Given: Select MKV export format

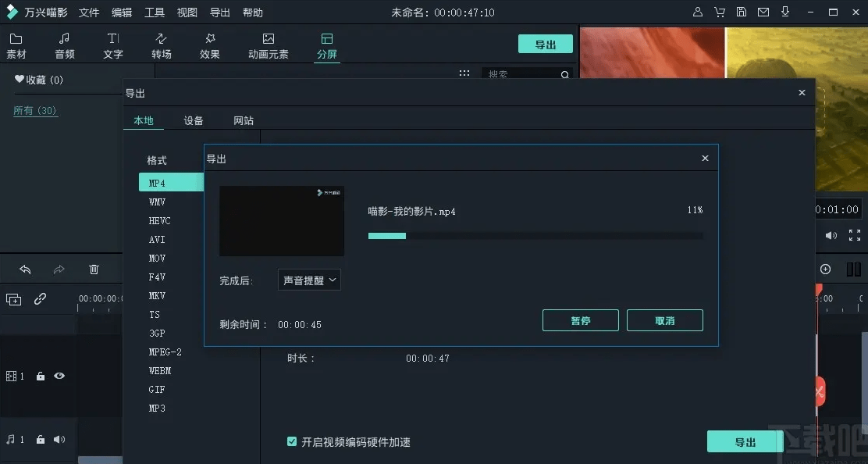Looking at the screenshot, I should pyautogui.click(x=156, y=296).
